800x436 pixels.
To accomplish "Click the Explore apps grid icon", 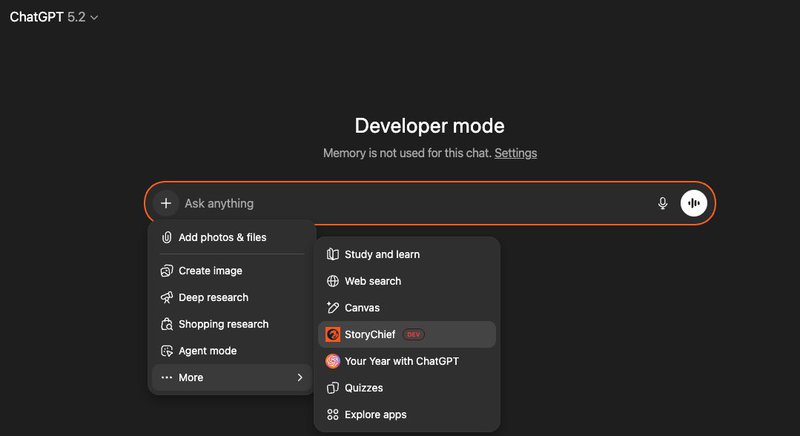I will tap(333, 415).
